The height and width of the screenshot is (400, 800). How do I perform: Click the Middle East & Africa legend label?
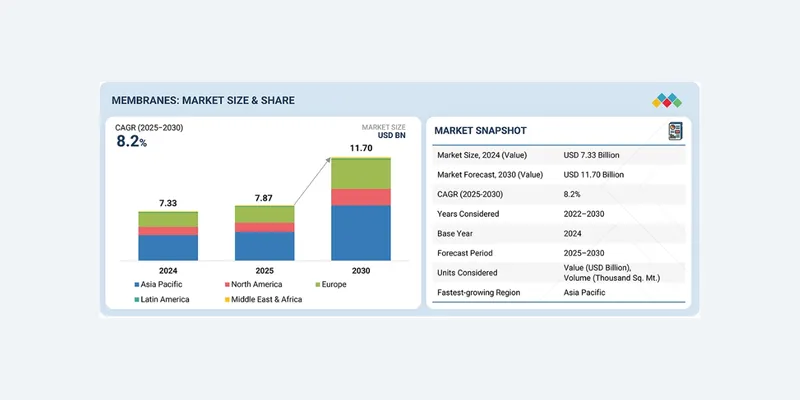coord(267,299)
